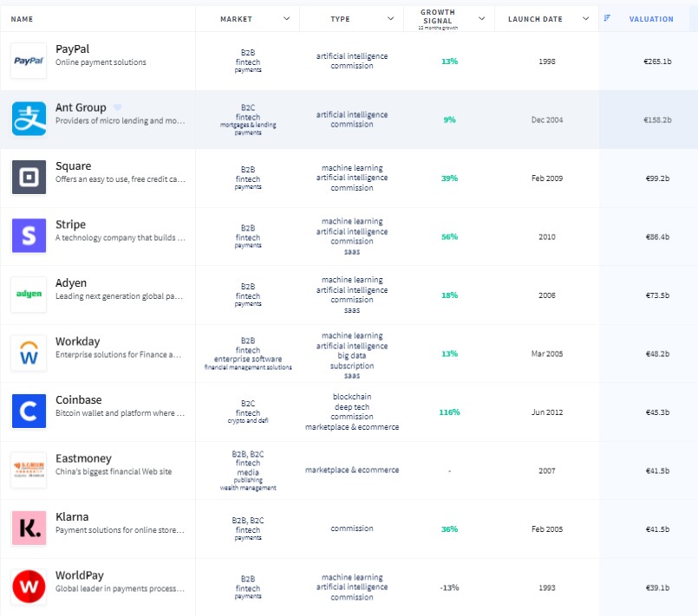Viewport: 698px width, 616px height.
Task: Open the Growth Signal column dropdown arrow
Action: coord(481,19)
